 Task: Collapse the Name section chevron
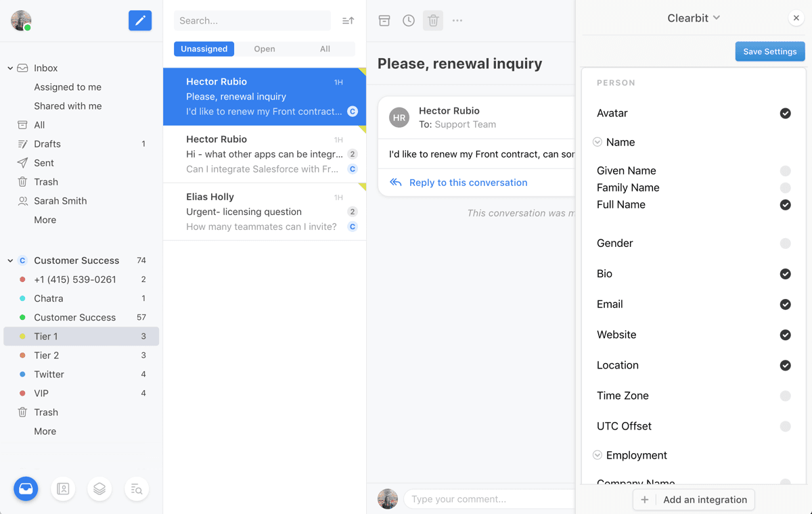pos(597,142)
